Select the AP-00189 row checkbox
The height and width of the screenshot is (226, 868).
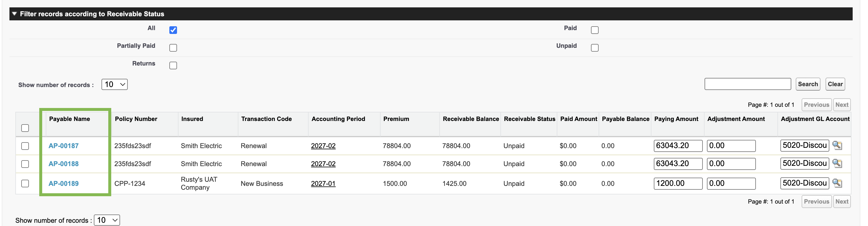click(25, 184)
